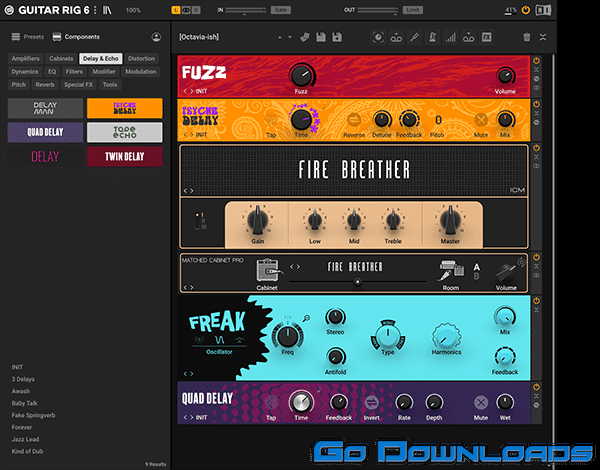Select the Tape Echo component
Screen dimensions: 600x470
point(124,132)
